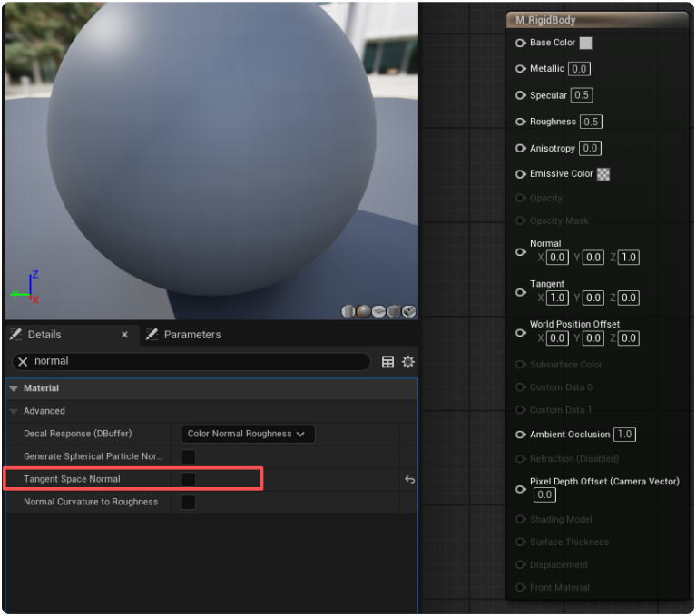Click the Emissive Color input pin
696x616 pixels.
(x=521, y=174)
